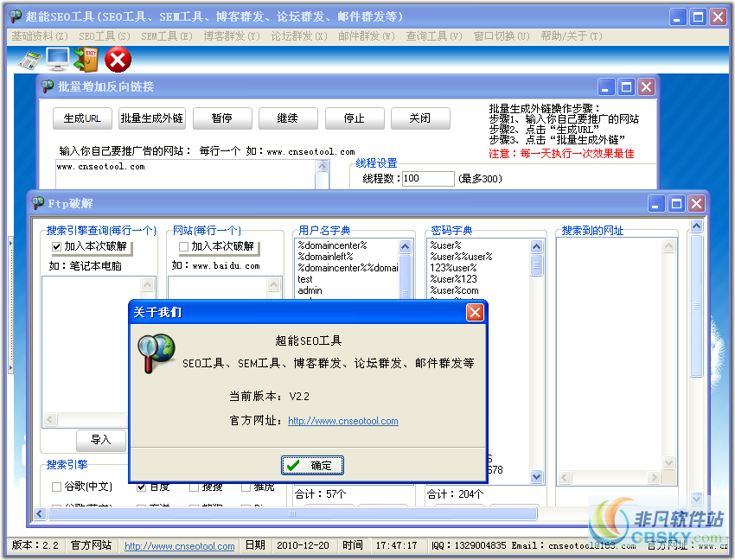This screenshot has height=560, width=735.
Task: Click the 版本：2.2 status bar entry
Action: [x=35, y=545]
